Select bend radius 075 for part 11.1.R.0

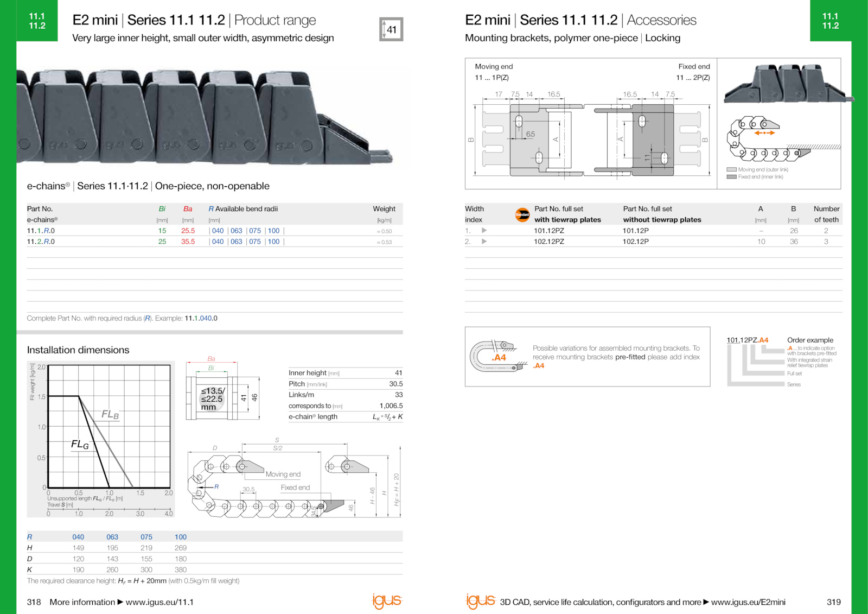coord(255,231)
